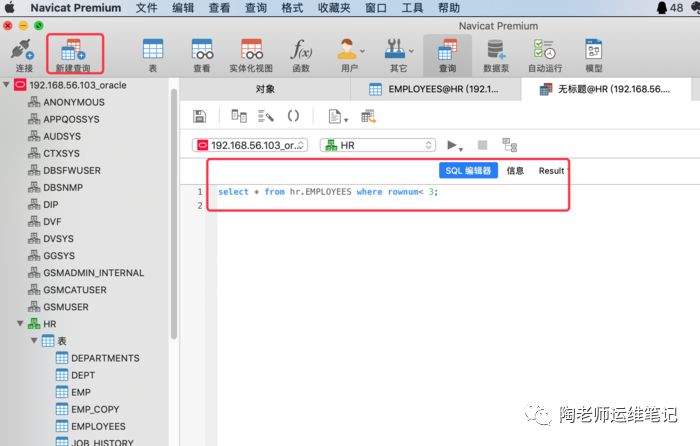Open the 窗口 window menu

point(376,8)
